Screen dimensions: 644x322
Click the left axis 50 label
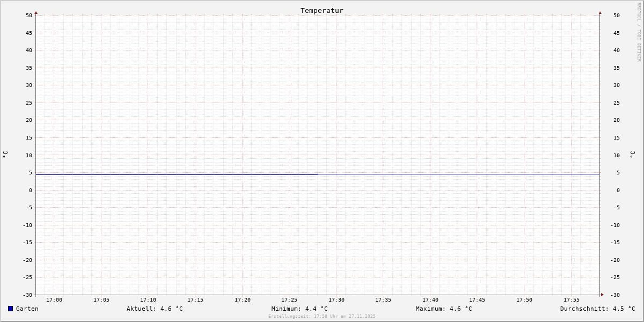pyautogui.click(x=29, y=15)
